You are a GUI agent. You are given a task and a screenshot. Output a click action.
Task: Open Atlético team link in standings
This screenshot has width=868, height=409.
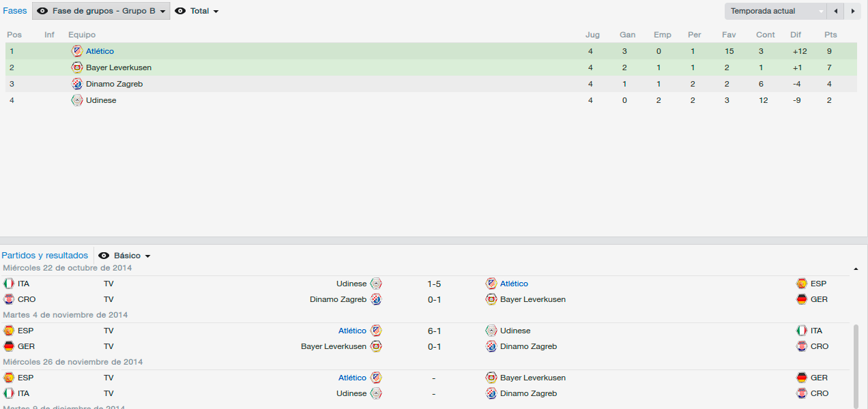click(x=100, y=51)
